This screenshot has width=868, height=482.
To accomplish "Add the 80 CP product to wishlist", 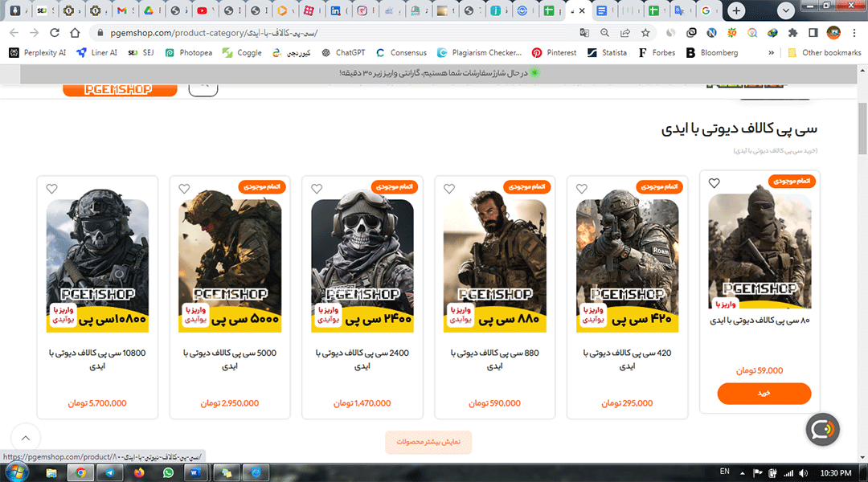I will (714, 183).
